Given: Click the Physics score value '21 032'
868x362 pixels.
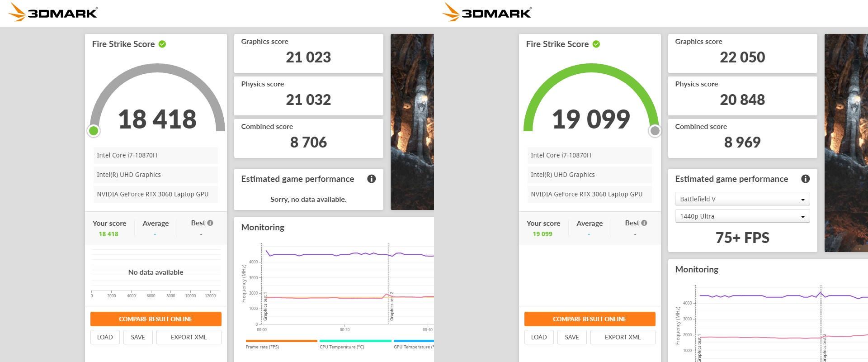Looking at the screenshot, I should tap(308, 100).
